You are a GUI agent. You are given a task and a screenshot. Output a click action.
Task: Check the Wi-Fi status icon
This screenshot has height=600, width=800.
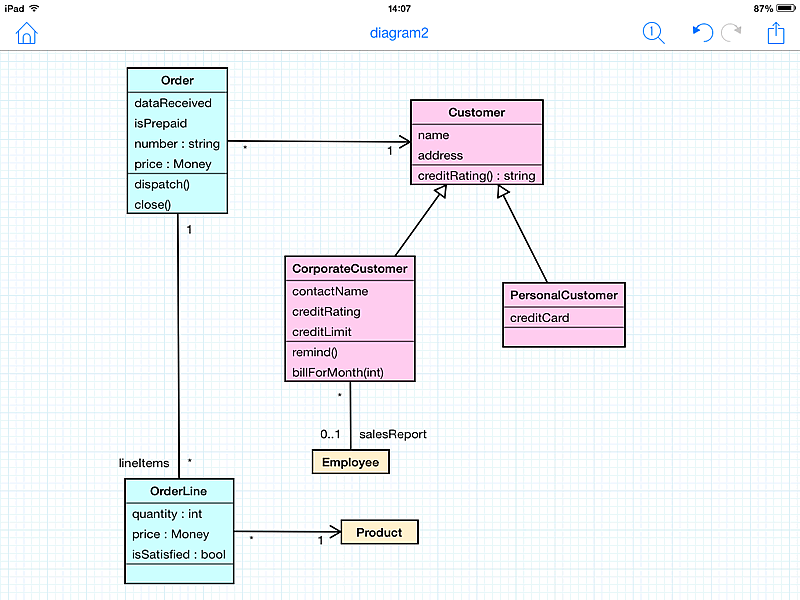tap(34, 8)
